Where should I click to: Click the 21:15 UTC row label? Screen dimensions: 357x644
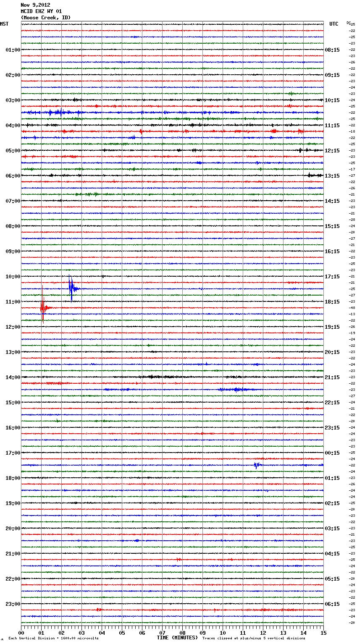coord(332,377)
